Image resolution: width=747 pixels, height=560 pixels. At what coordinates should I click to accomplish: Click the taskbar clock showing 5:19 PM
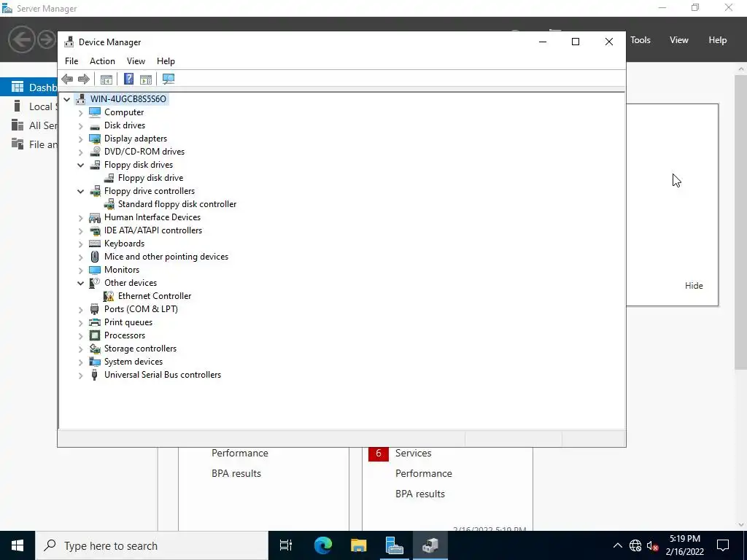(x=684, y=545)
